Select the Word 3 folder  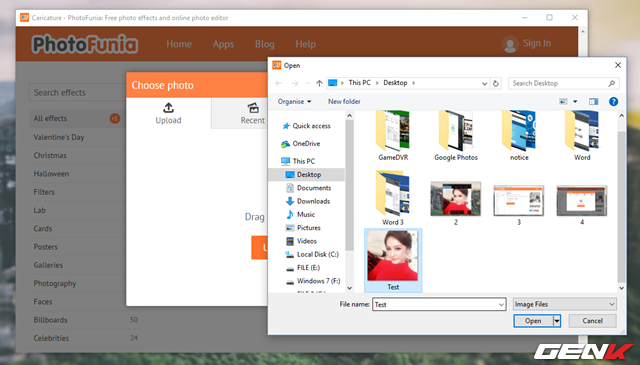pos(393,198)
